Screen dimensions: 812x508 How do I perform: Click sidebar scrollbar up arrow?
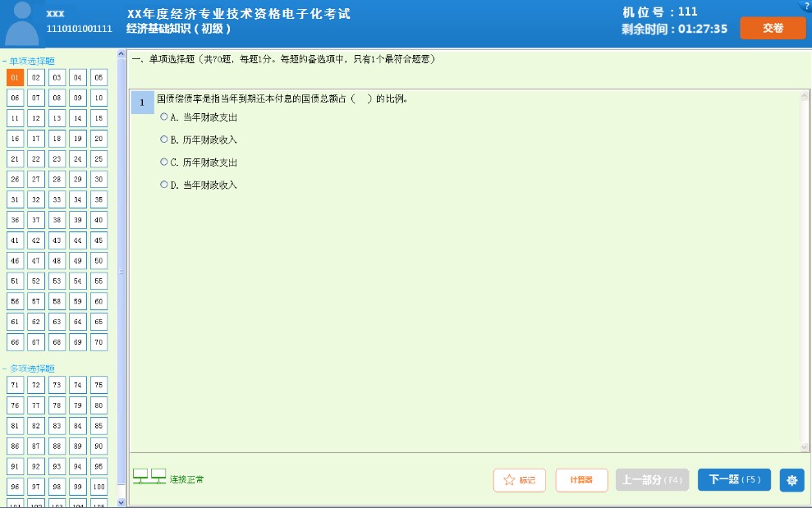[122, 53]
